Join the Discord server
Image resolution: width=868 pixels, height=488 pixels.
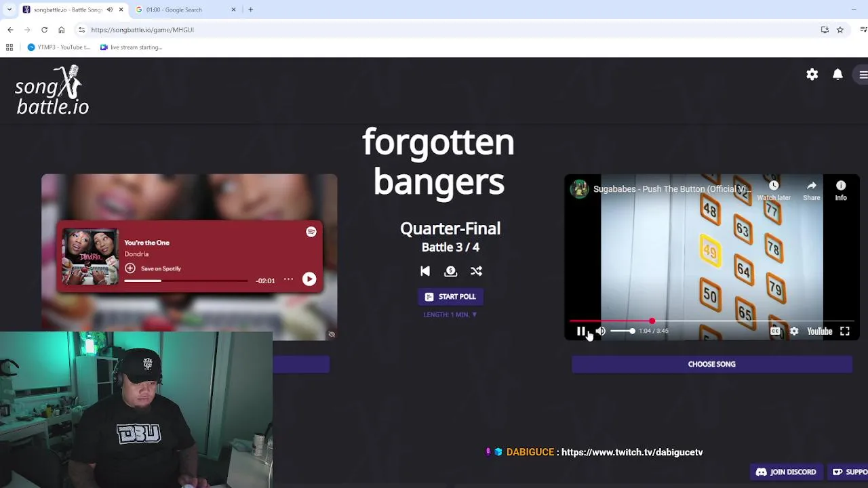(787, 472)
